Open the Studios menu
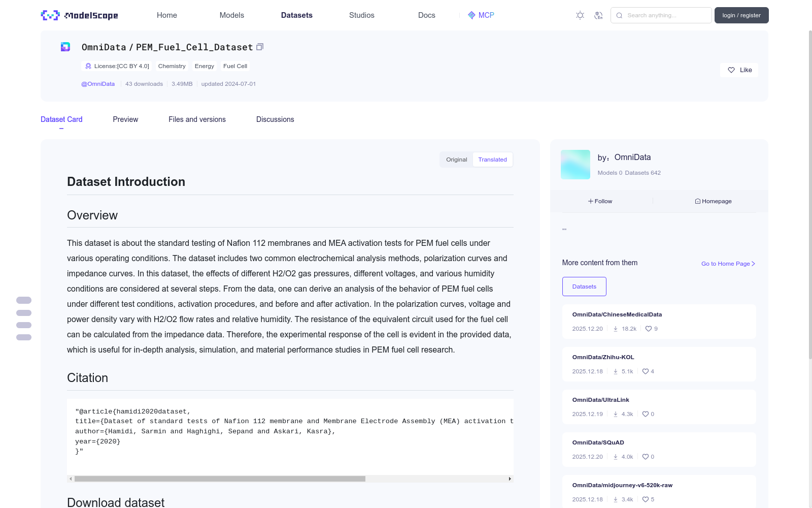This screenshot has width=812, height=508. coord(362,15)
